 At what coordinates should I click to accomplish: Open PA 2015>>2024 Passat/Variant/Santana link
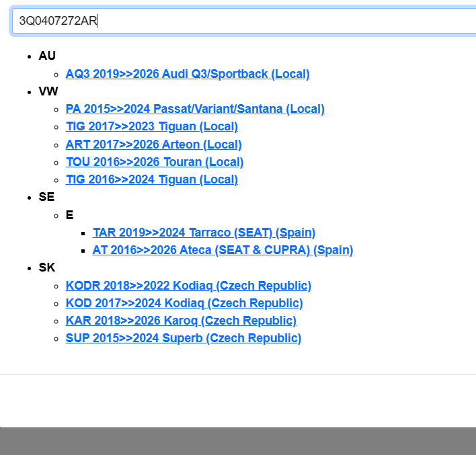195,109
